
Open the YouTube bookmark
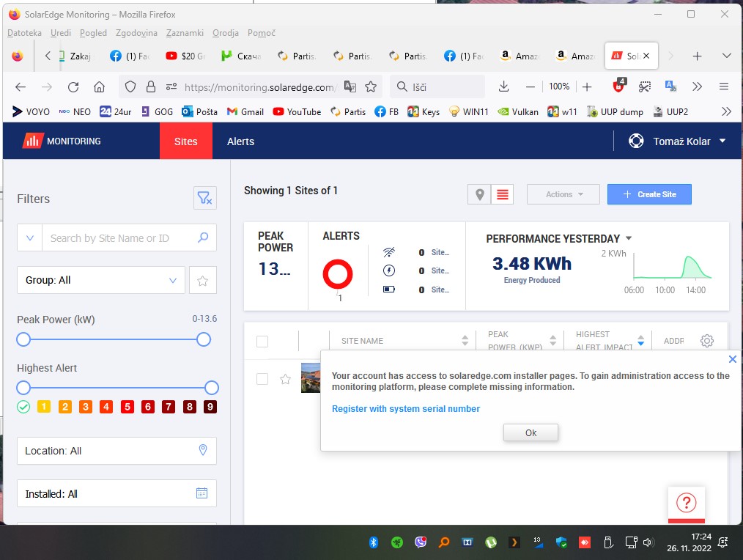(297, 112)
